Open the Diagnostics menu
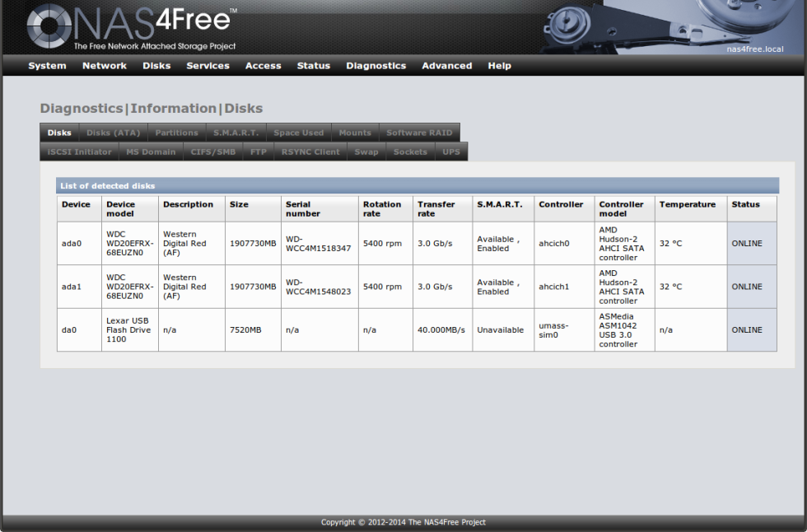The image size is (807, 532). coord(376,66)
